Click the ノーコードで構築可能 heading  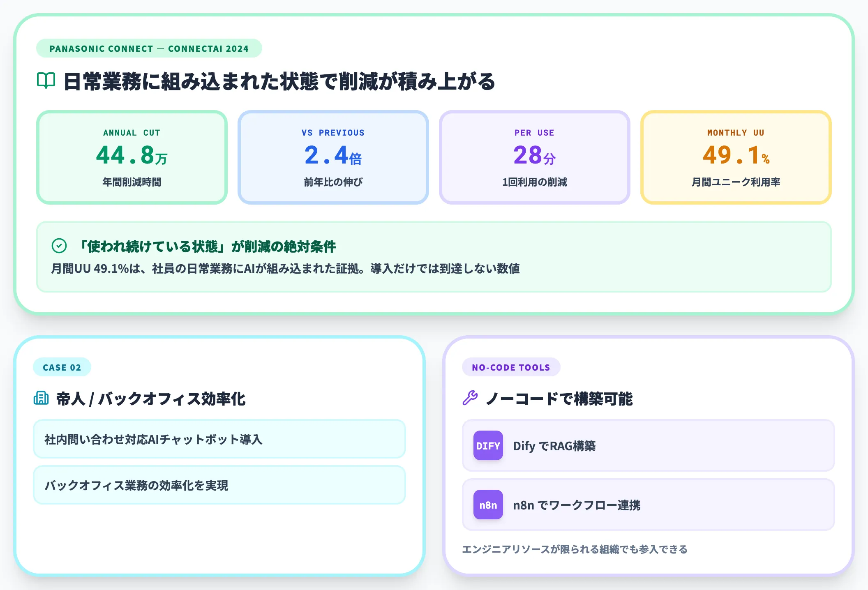(x=559, y=399)
